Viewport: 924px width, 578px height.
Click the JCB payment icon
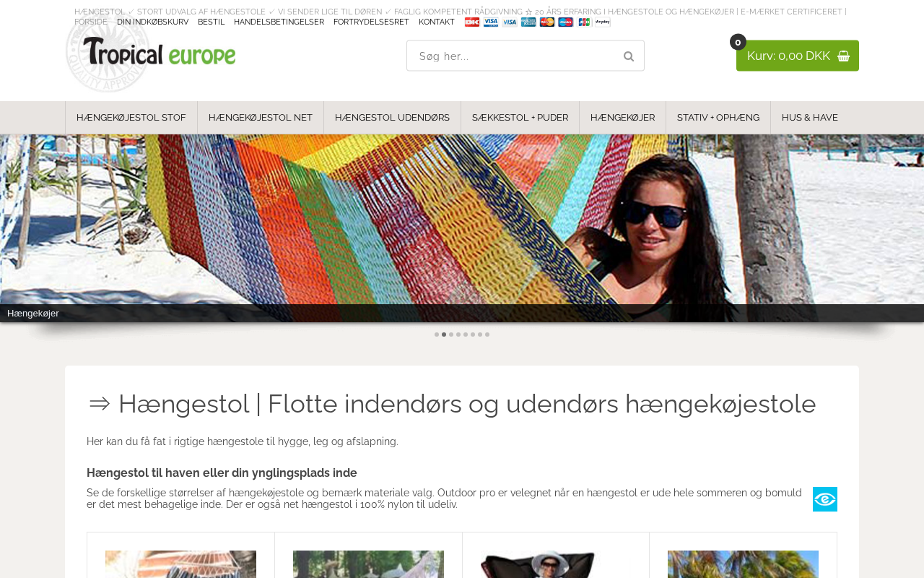[x=584, y=22]
